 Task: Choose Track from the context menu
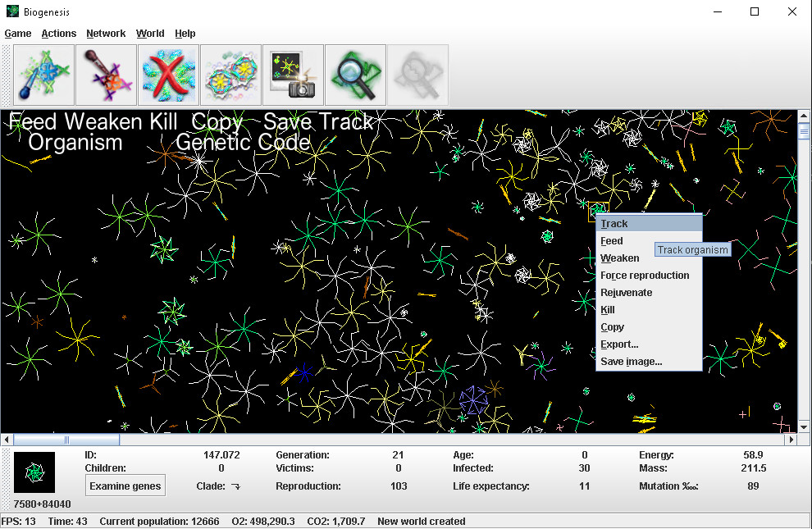(614, 224)
